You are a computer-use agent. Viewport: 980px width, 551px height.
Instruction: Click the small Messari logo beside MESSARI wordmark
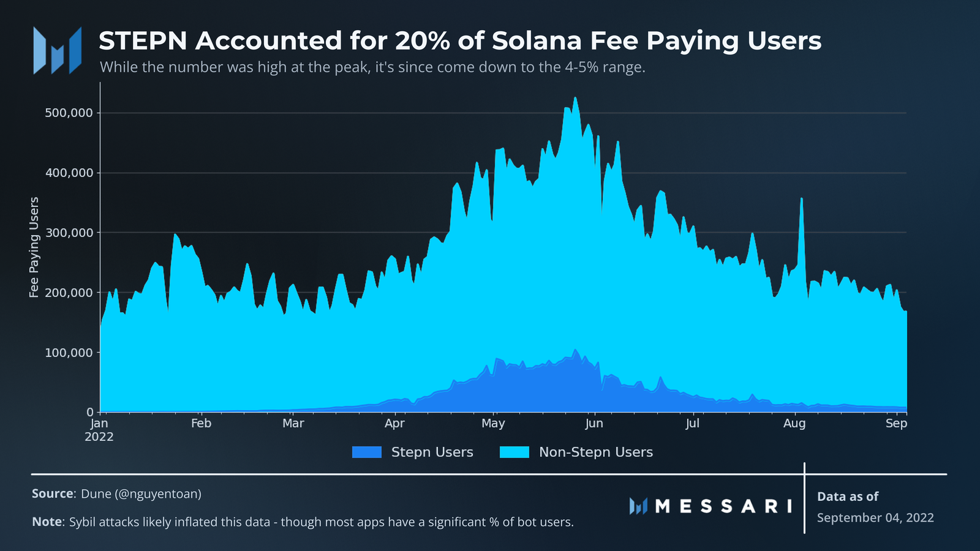pos(638,506)
